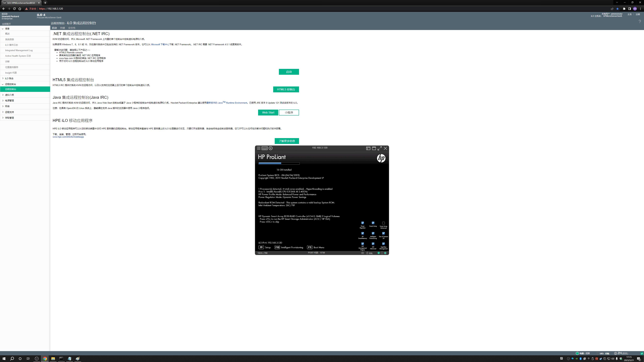Expand the 电源管理 section
644x362 pixels.
pos(10,101)
